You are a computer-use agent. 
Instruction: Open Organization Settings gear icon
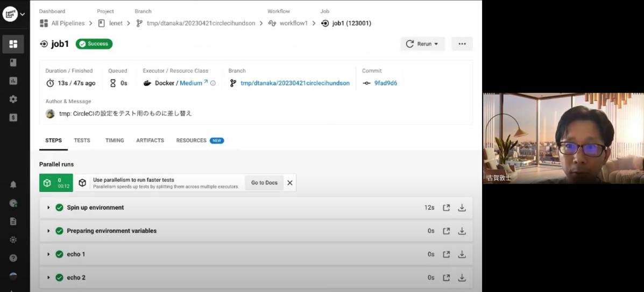pos(13,99)
